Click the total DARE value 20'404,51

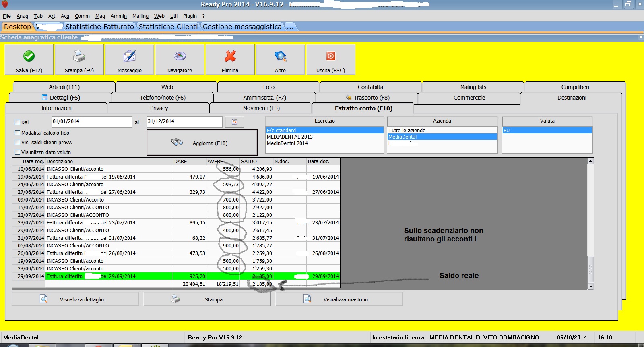pyautogui.click(x=194, y=284)
